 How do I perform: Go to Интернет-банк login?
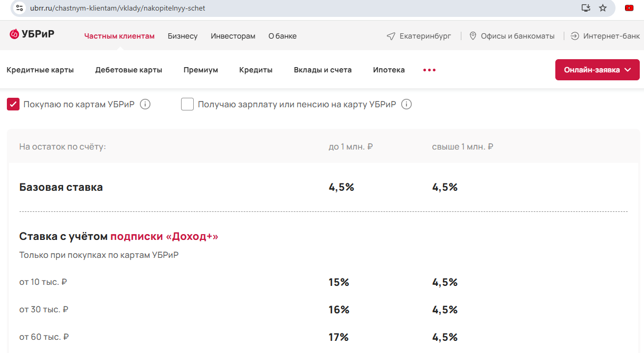(605, 36)
